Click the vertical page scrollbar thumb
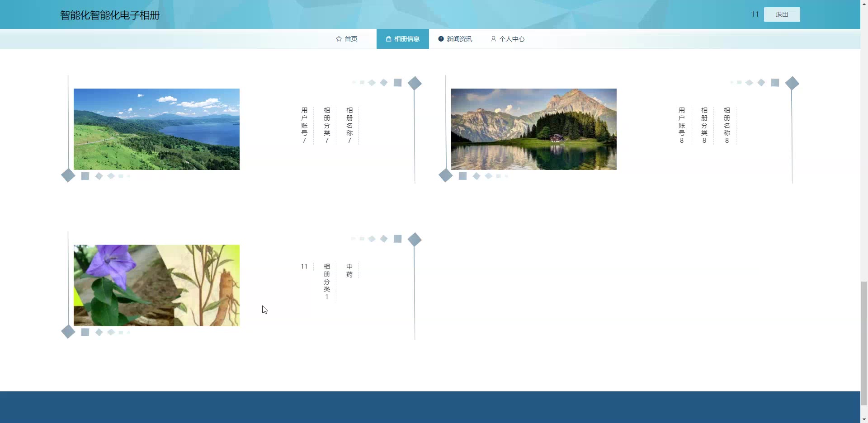868x423 pixels. (x=864, y=343)
